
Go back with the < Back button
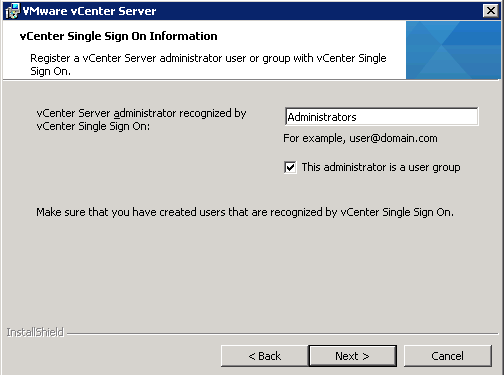[265, 356]
